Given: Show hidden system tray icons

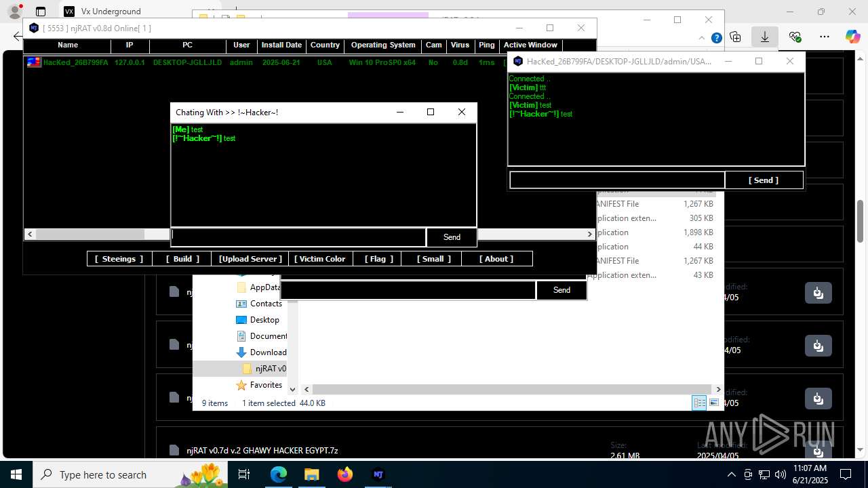Looking at the screenshot, I should (x=731, y=474).
